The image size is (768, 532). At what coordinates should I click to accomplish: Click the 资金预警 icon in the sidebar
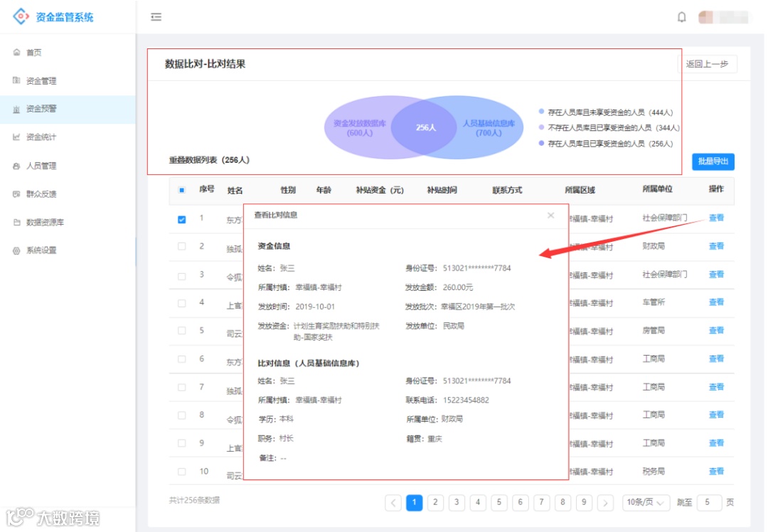16,109
